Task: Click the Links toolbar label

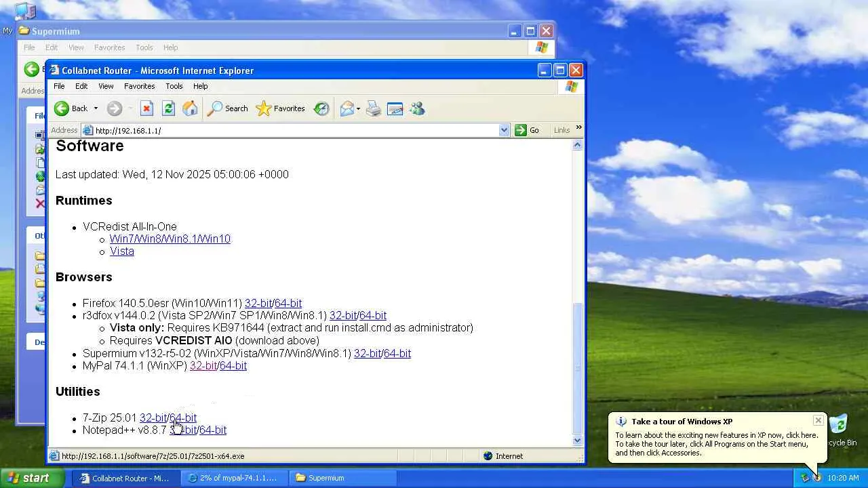Action: point(561,130)
